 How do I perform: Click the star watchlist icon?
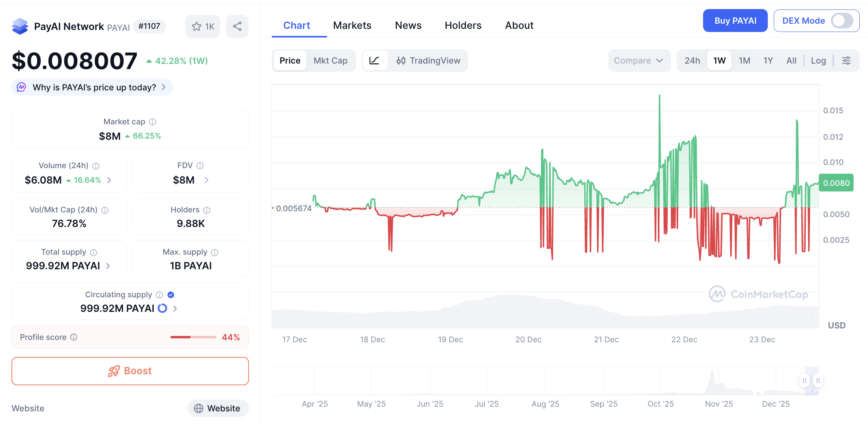(197, 26)
